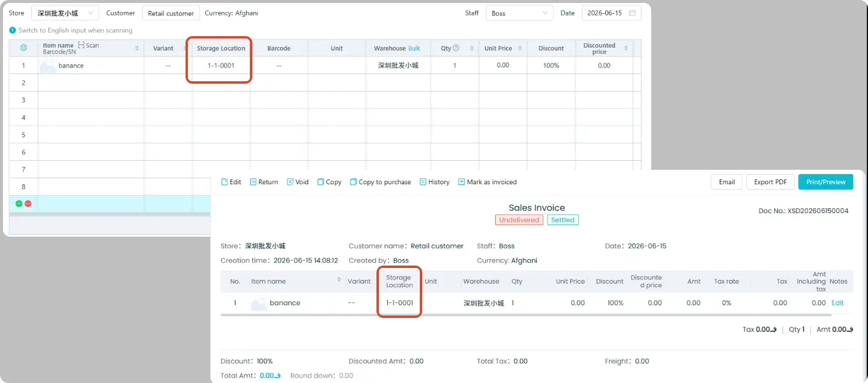Click Export PDF button
The width and height of the screenshot is (868, 383).
(x=770, y=182)
